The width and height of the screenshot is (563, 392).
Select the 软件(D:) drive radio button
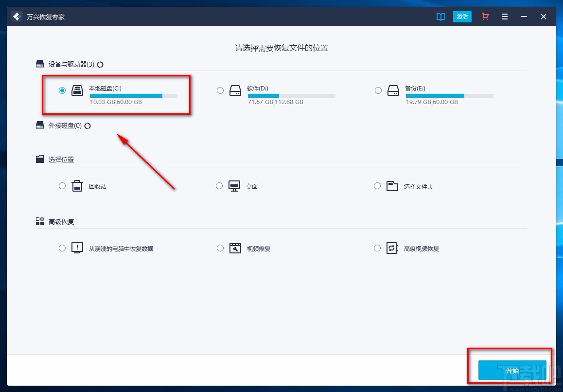coord(220,90)
